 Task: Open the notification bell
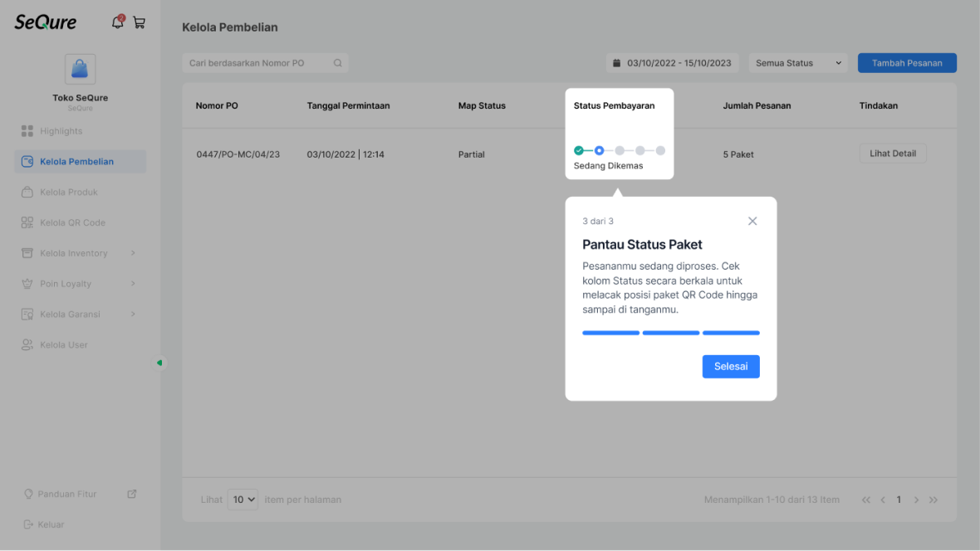click(x=117, y=22)
